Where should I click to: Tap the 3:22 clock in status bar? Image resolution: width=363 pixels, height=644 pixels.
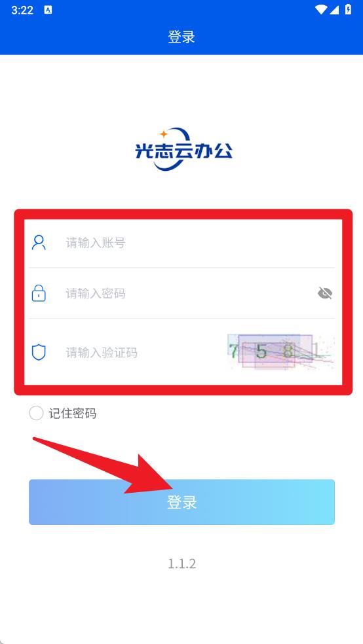22,10
